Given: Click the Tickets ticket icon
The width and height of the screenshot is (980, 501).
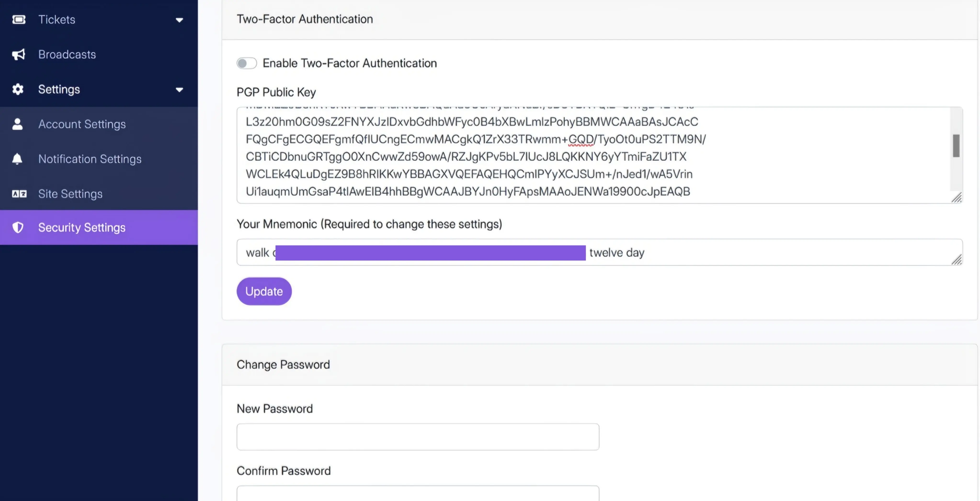Looking at the screenshot, I should [x=19, y=19].
